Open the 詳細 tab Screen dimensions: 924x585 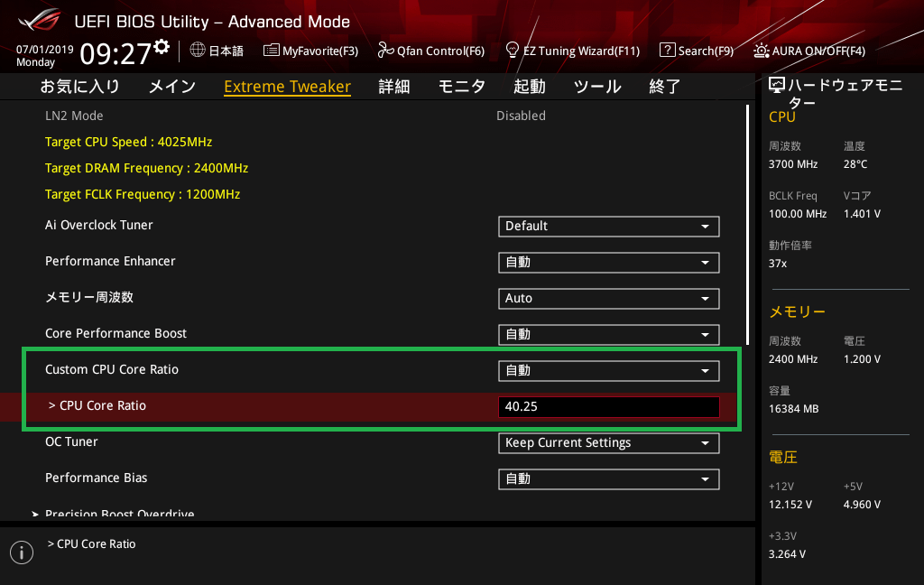pos(394,87)
